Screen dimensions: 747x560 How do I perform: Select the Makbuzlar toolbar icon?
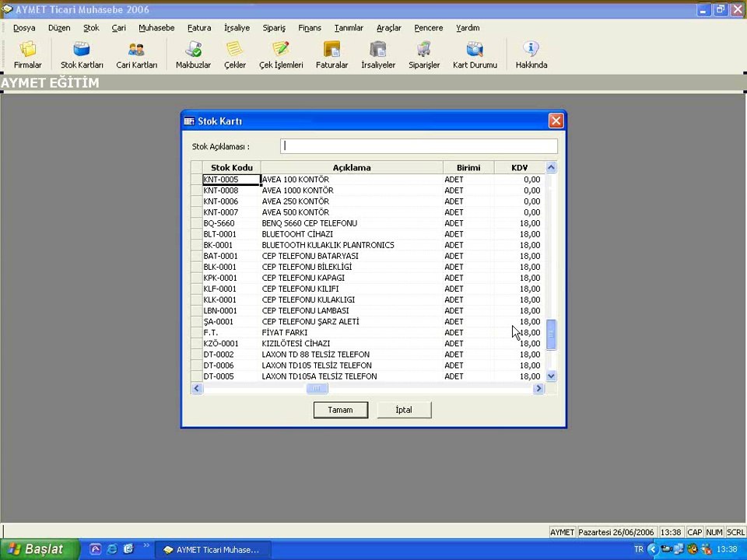pyautogui.click(x=193, y=54)
